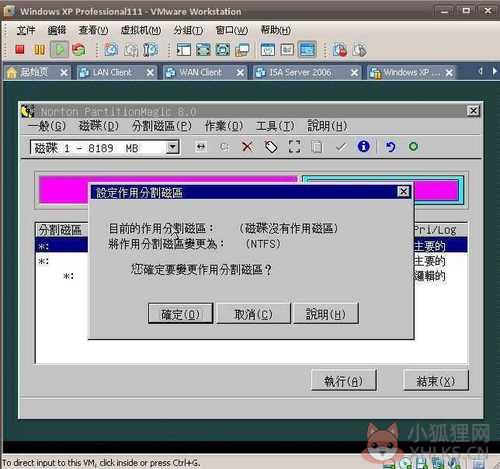Open PartitionMagic 工具(T) menu
Screen dimensions: 500x469
coord(275,126)
